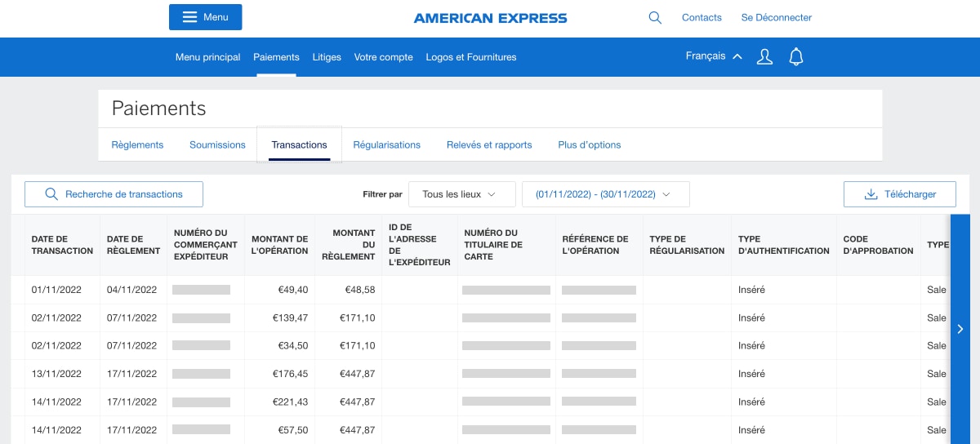Select the 13/11/2022 transaction date cell

tap(56, 374)
